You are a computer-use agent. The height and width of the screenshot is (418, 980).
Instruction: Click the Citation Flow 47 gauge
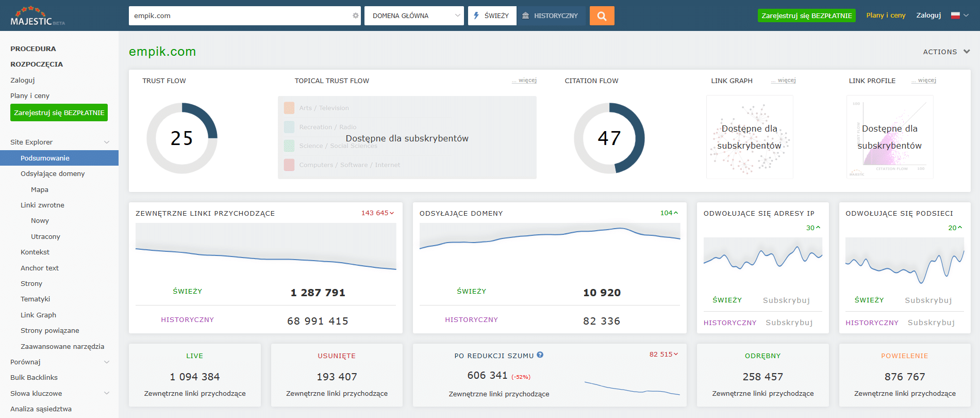point(609,138)
